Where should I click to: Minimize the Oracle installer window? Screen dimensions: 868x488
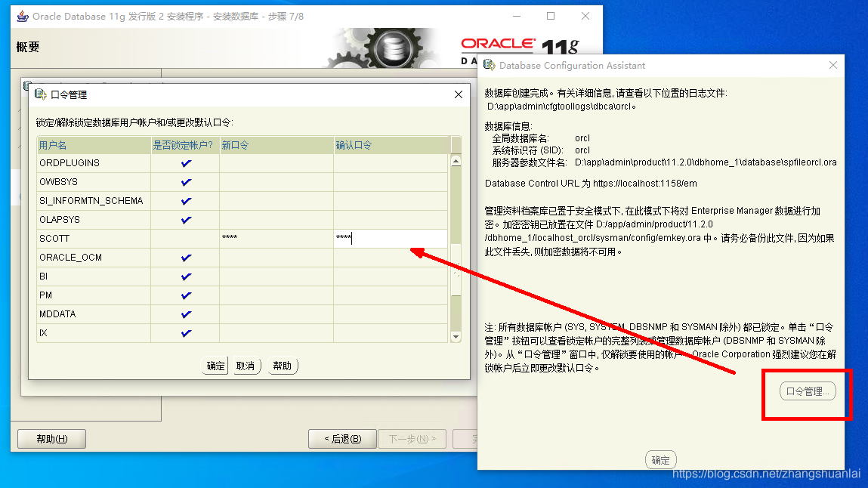[517, 16]
